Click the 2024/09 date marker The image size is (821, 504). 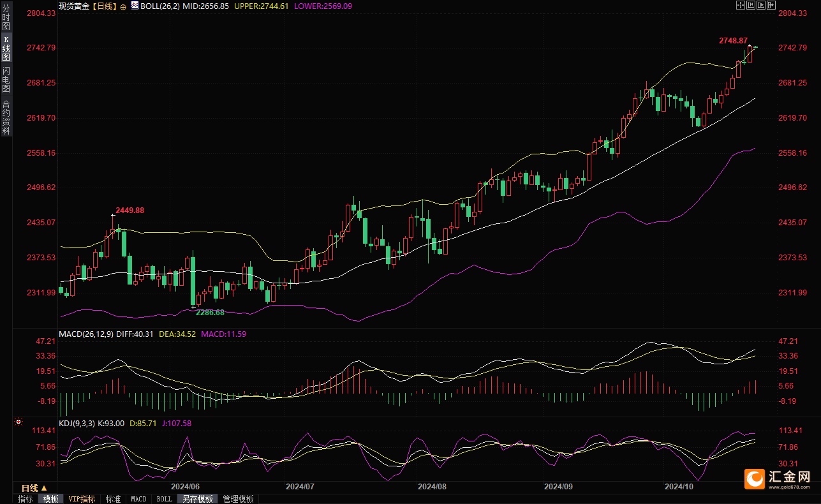point(558,486)
